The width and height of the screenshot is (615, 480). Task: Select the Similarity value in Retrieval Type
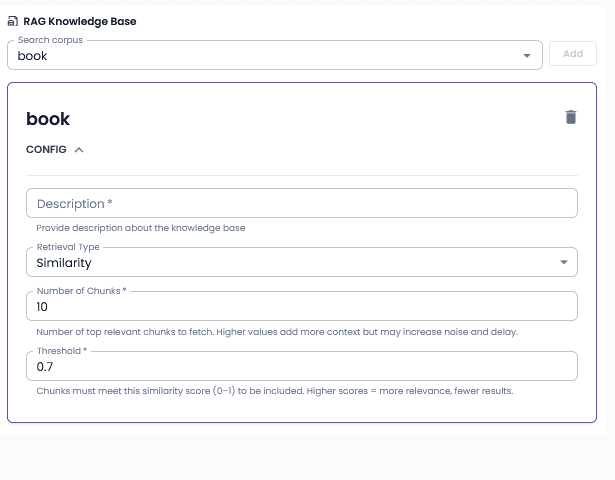(64, 263)
